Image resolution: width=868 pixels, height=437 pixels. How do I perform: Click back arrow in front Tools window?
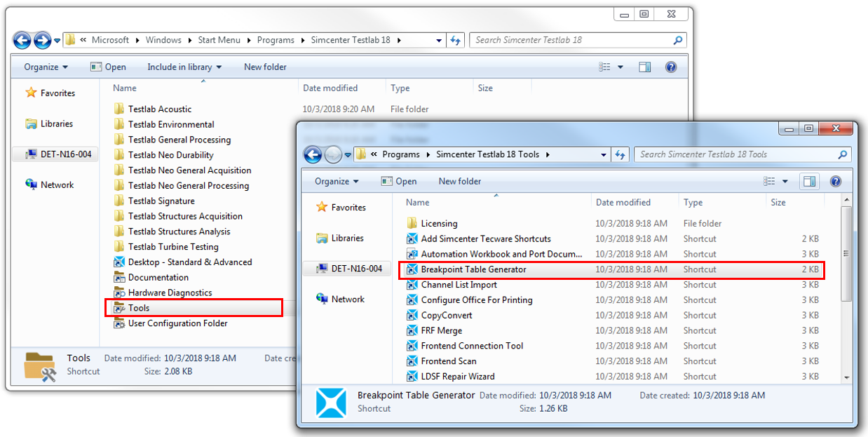tap(313, 154)
